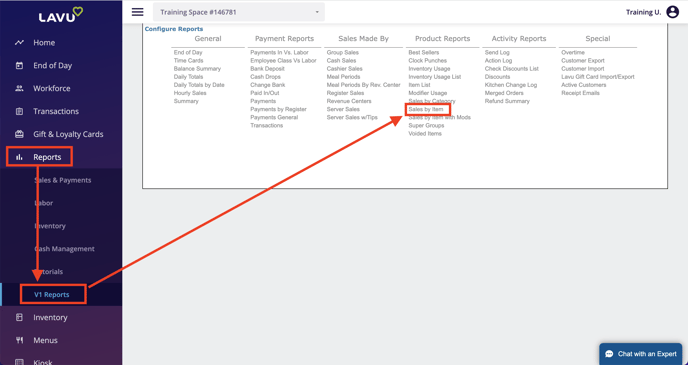Image resolution: width=688 pixels, height=365 pixels.
Task: Select Sales & Payments submenu item
Action: (x=63, y=180)
